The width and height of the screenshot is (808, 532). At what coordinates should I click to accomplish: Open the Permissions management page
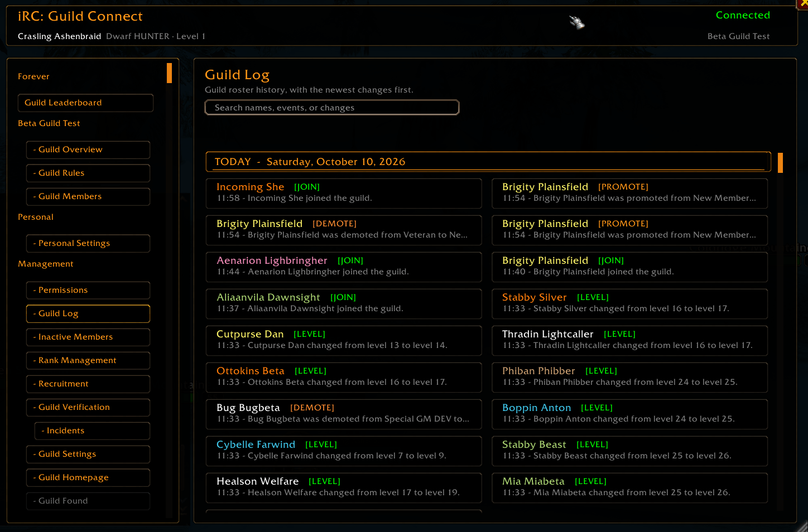tap(88, 290)
